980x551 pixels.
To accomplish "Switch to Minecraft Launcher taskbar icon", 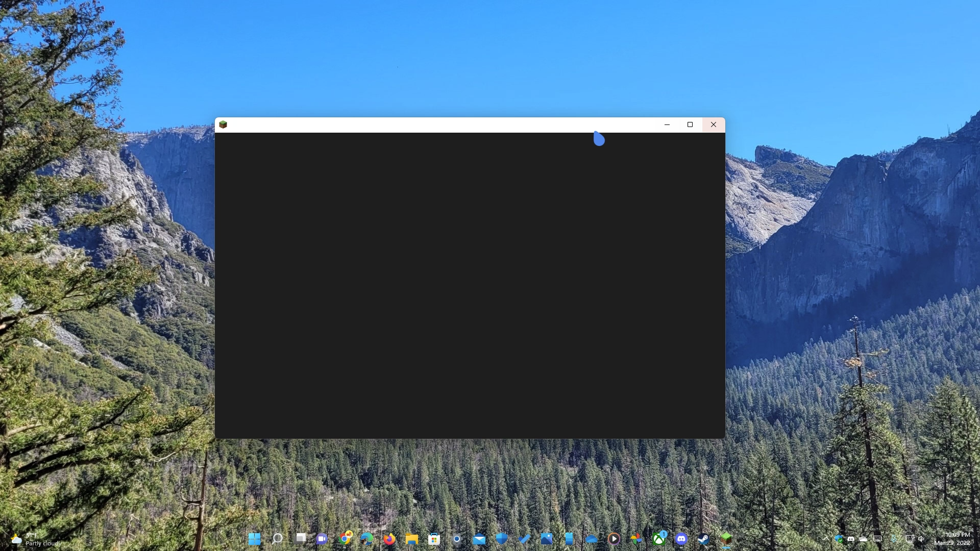I will 726,539.
